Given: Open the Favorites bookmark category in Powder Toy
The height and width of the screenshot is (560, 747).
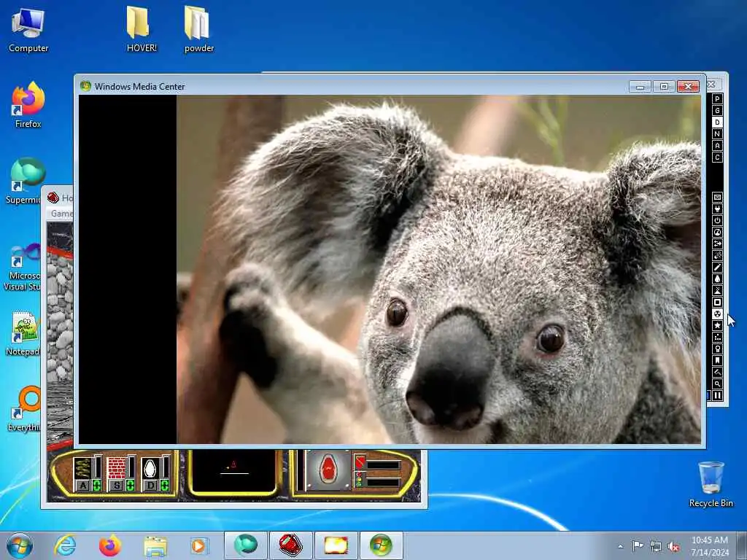Looking at the screenshot, I should coord(717,360).
